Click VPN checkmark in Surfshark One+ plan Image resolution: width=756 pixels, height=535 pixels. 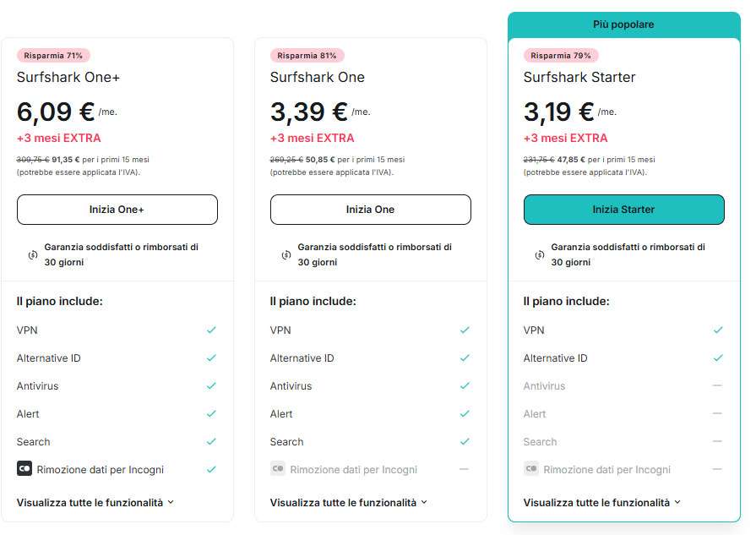pyautogui.click(x=211, y=330)
